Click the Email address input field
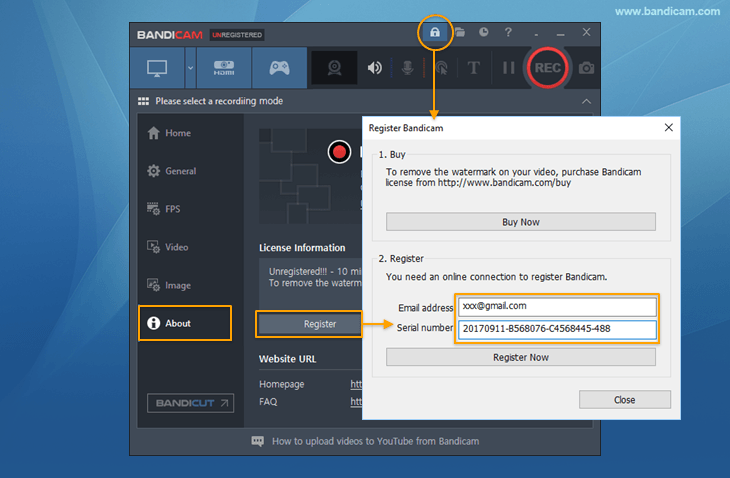730x478 pixels. pyautogui.click(x=557, y=306)
